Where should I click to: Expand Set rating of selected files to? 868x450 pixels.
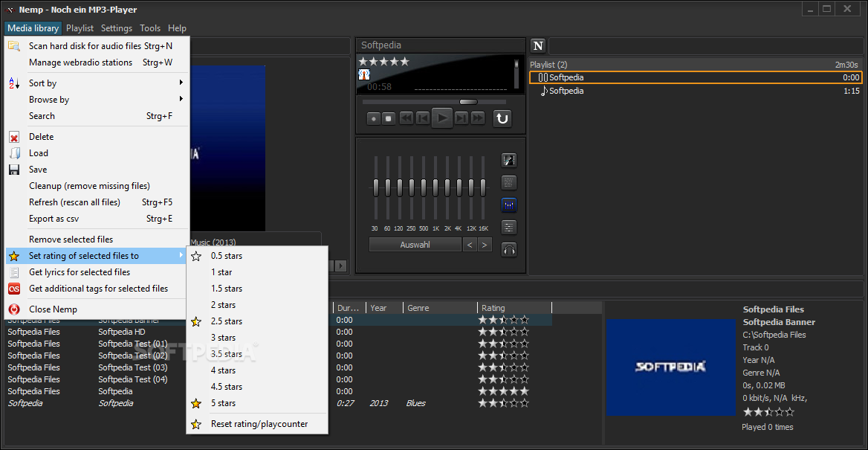pyautogui.click(x=97, y=255)
